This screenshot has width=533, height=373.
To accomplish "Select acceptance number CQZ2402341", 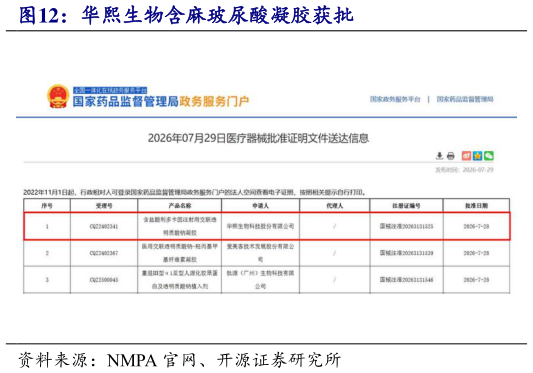I will tap(104, 226).
